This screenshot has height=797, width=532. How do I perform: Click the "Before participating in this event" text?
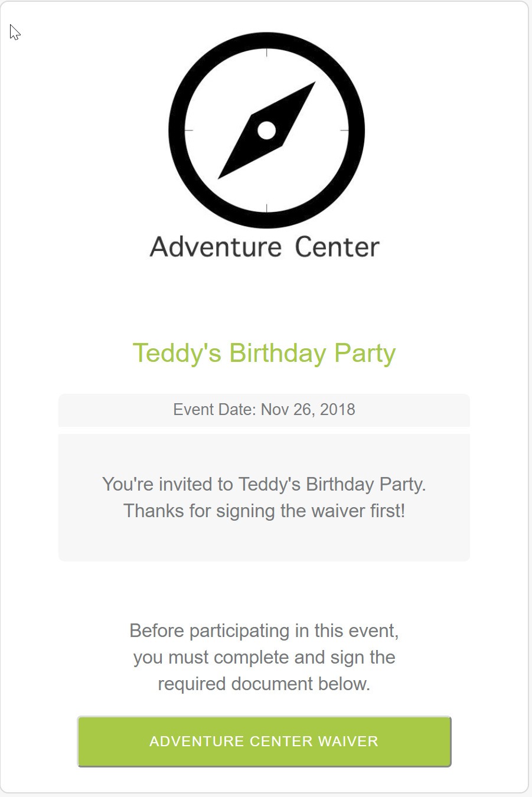point(264,631)
